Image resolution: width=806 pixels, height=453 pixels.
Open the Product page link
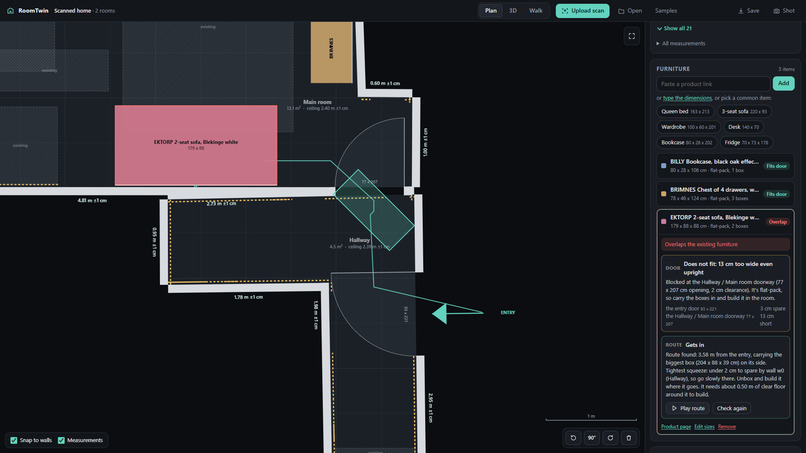click(676, 427)
